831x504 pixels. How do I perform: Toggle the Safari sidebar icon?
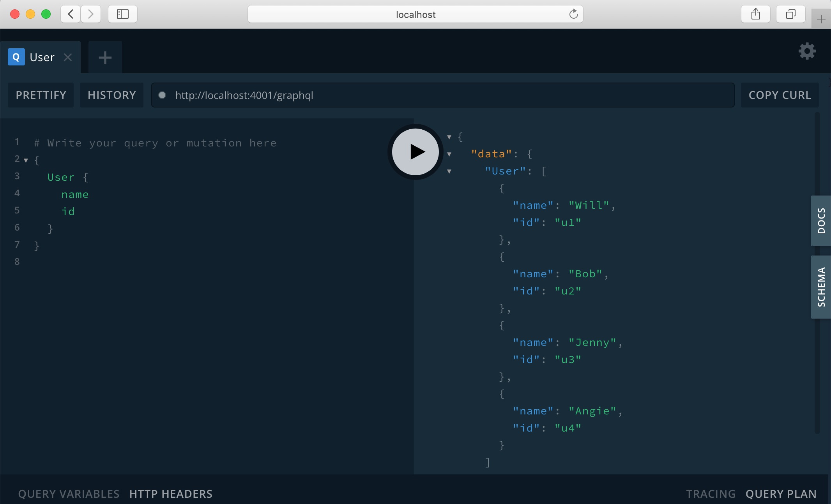123,14
